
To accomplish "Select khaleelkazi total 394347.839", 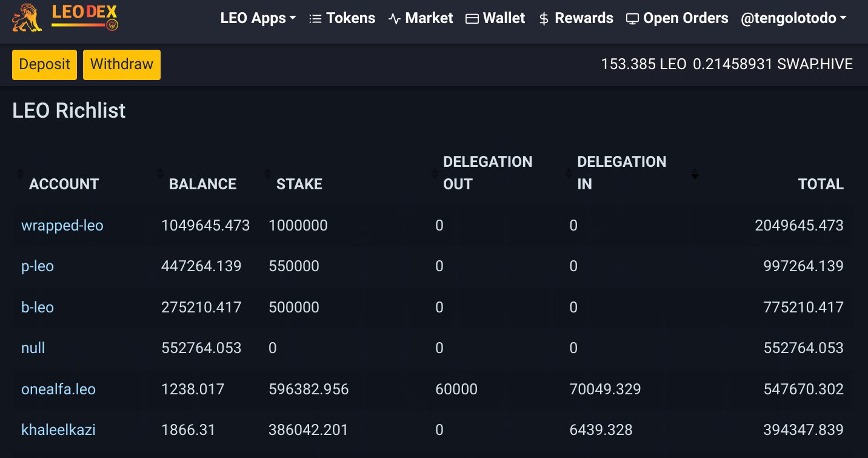I will [803, 429].
